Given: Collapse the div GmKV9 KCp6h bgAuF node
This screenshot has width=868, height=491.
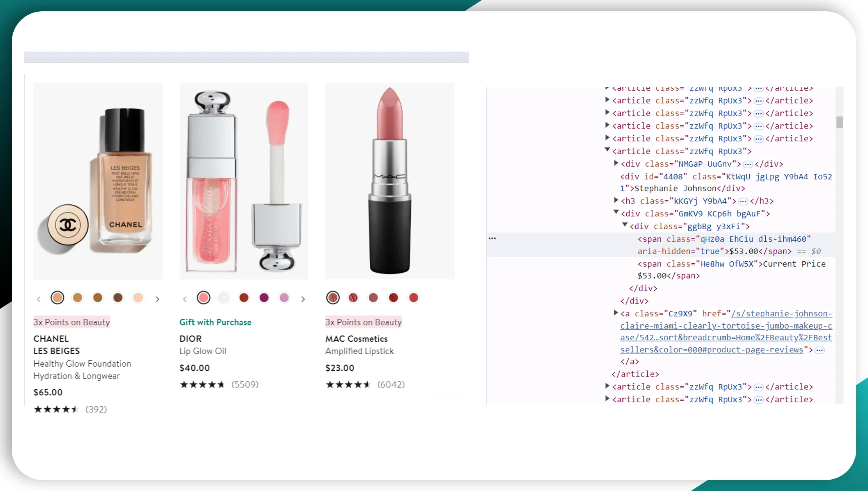Looking at the screenshot, I should coord(616,212).
